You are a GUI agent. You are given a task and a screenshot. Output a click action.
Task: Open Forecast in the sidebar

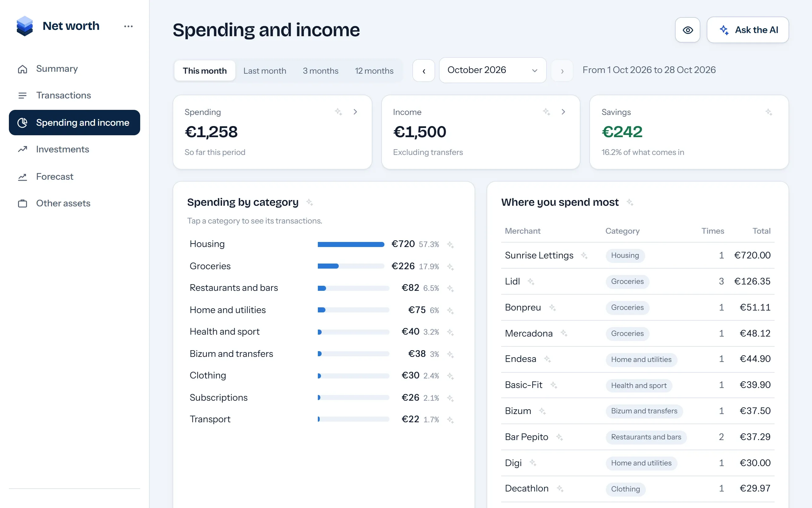(x=75, y=177)
